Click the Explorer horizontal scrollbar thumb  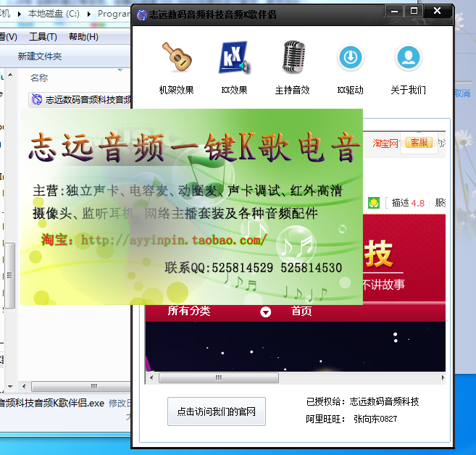coord(81,386)
